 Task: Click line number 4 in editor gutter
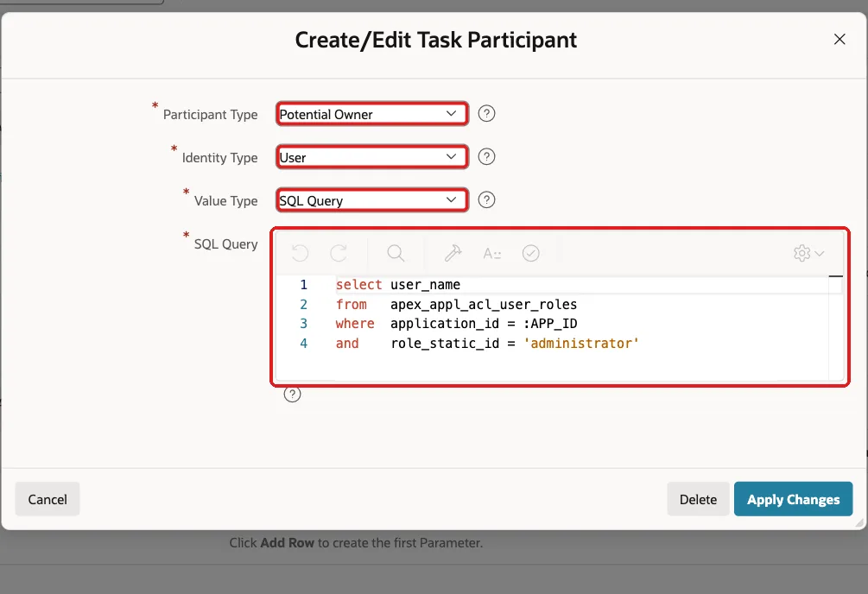point(303,344)
